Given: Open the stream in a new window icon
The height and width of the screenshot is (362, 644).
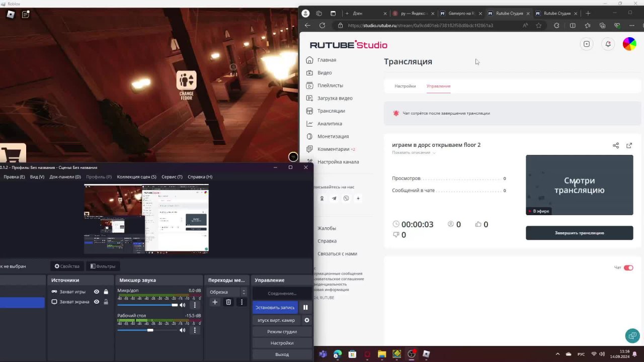Looking at the screenshot, I should [x=629, y=145].
